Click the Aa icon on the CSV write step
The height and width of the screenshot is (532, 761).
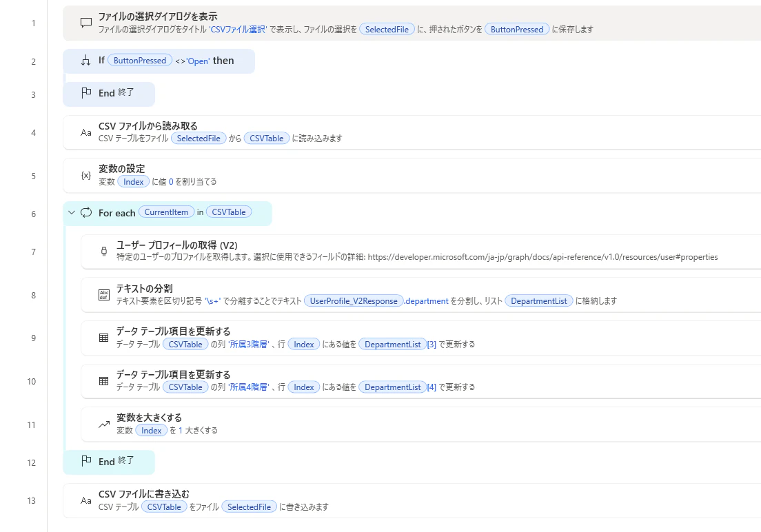(86, 500)
